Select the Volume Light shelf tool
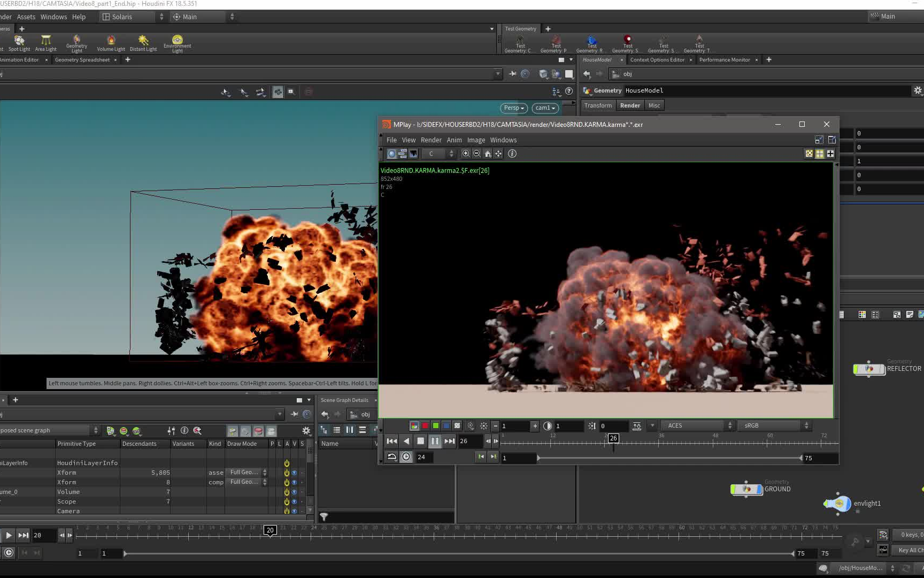The width and height of the screenshot is (924, 578). 111,42
